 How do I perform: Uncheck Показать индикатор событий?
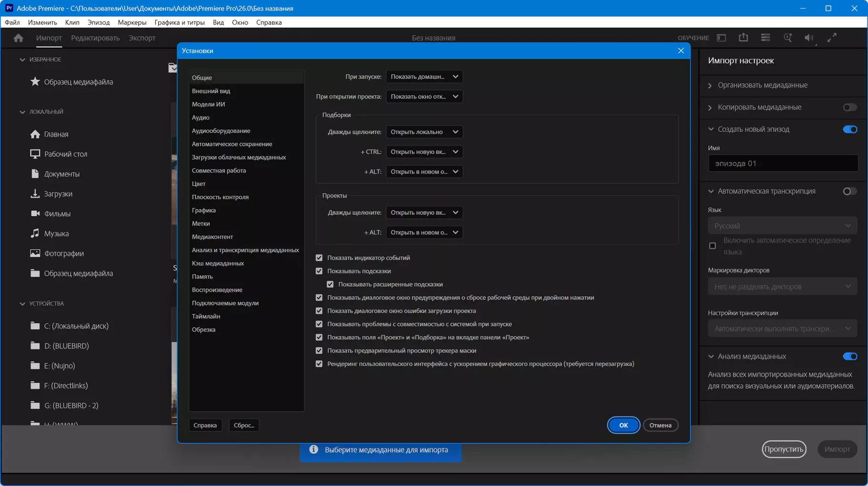tap(319, 258)
